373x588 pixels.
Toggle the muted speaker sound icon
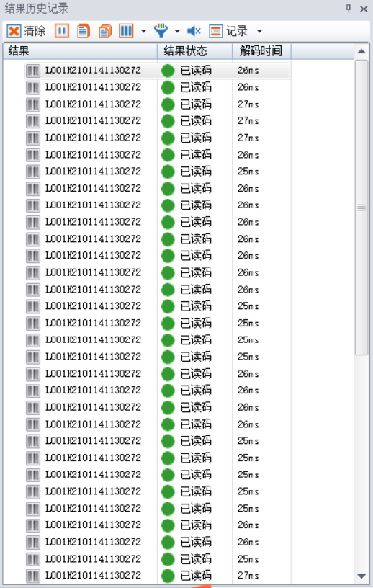point(194,31)
